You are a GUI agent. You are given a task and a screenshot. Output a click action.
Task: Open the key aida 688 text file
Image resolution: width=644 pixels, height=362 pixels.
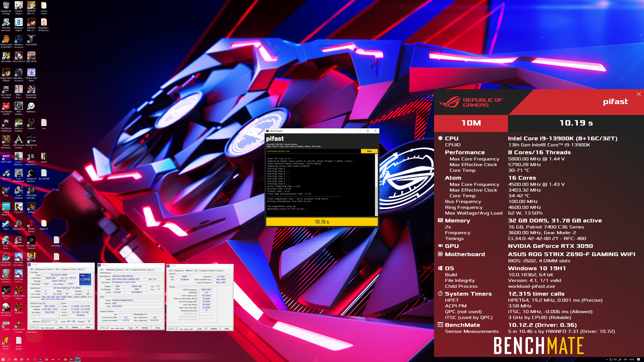44,174
